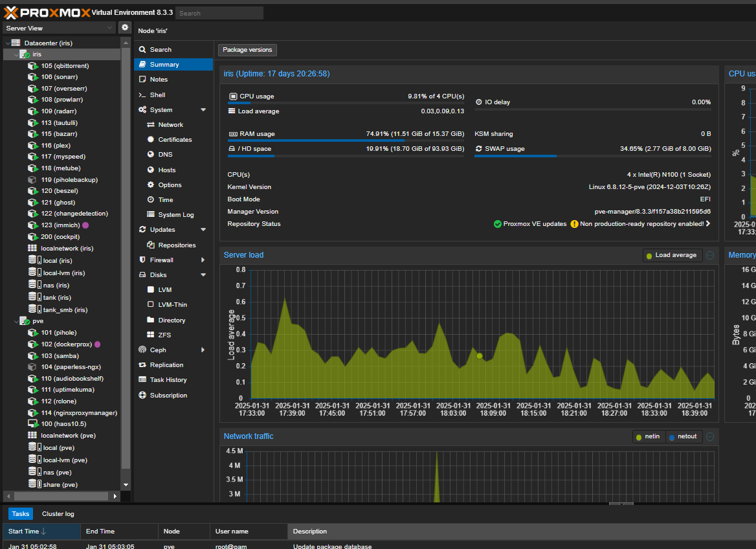Click the SWAP usage progress bar

click(x=592, y=156)
